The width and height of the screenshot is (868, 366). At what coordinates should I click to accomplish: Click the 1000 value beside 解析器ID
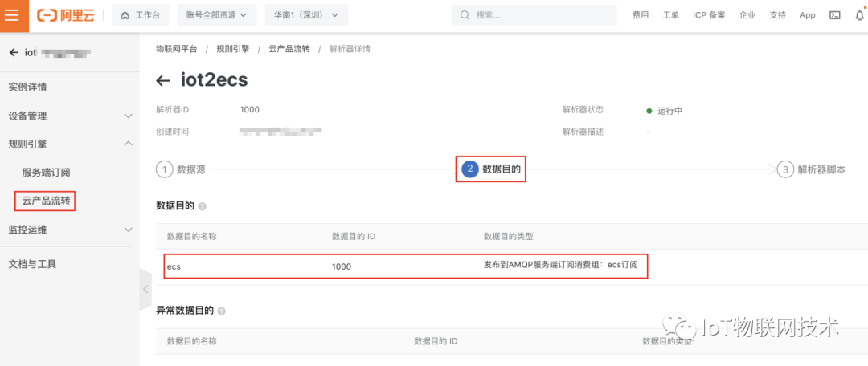[x=250, y=109]
